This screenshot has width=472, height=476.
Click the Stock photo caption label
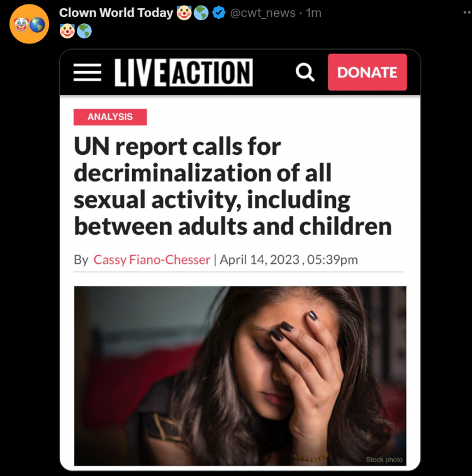pos(385,460)
